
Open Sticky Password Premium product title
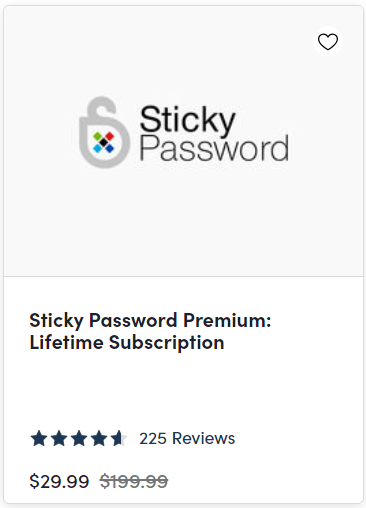click(150, 320)
